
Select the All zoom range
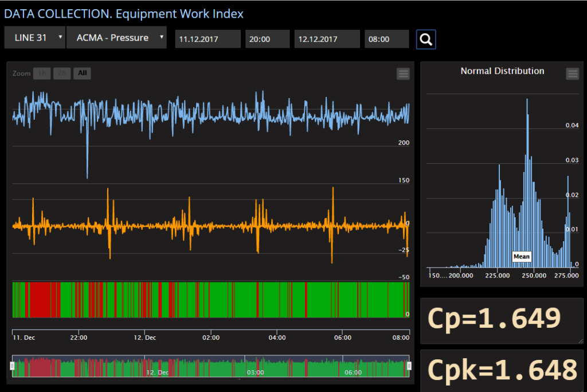tap(82, 73)
